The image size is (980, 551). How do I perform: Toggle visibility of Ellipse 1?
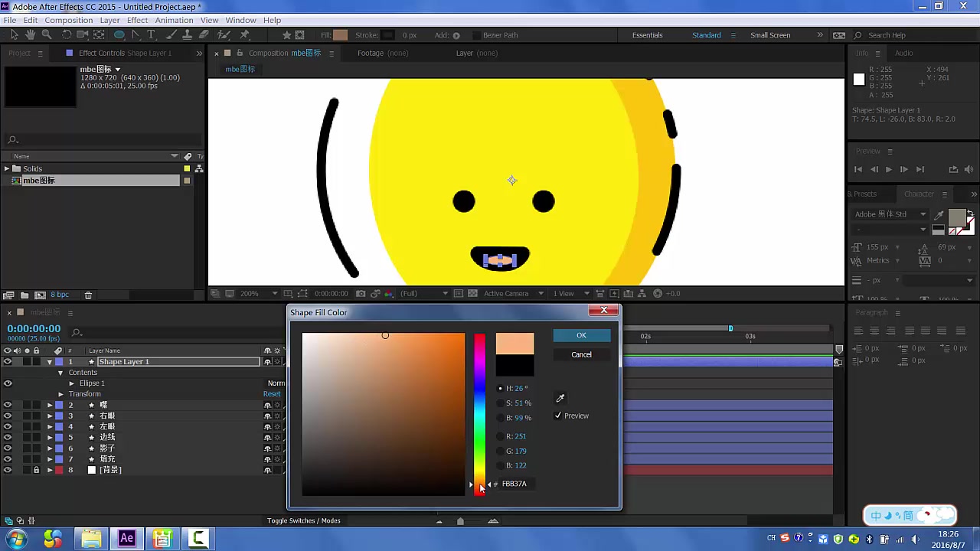pos(8,383)
